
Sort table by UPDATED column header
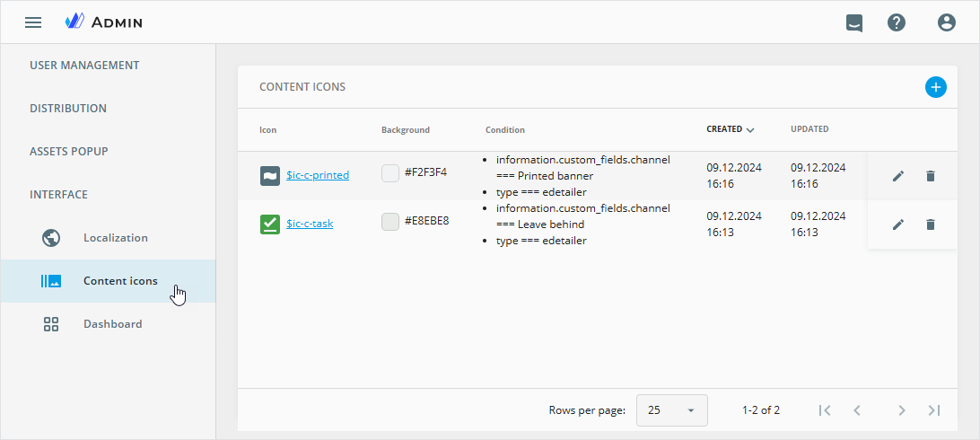(809, 129)
